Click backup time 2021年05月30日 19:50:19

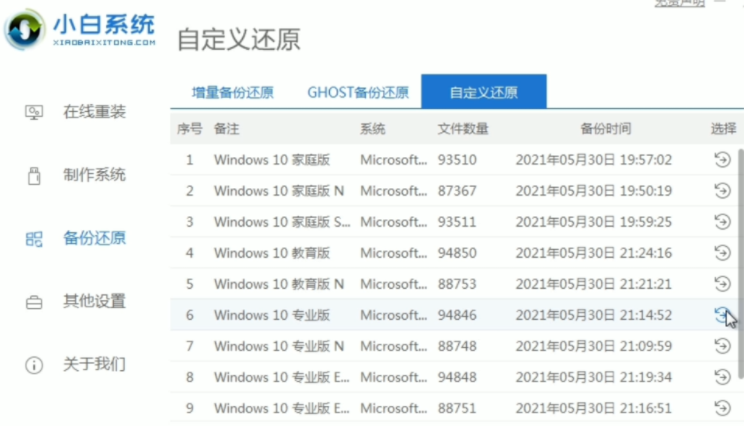(594, 191)
